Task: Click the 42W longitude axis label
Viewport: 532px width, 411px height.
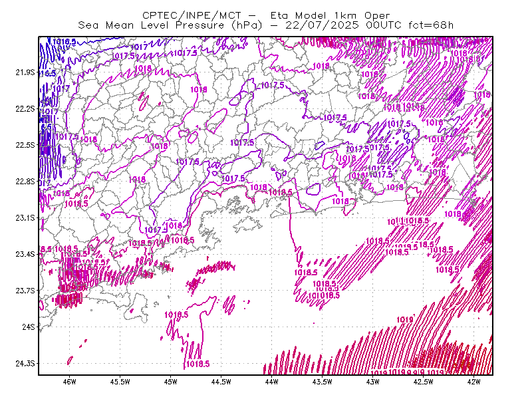Action: click(474, 382)
